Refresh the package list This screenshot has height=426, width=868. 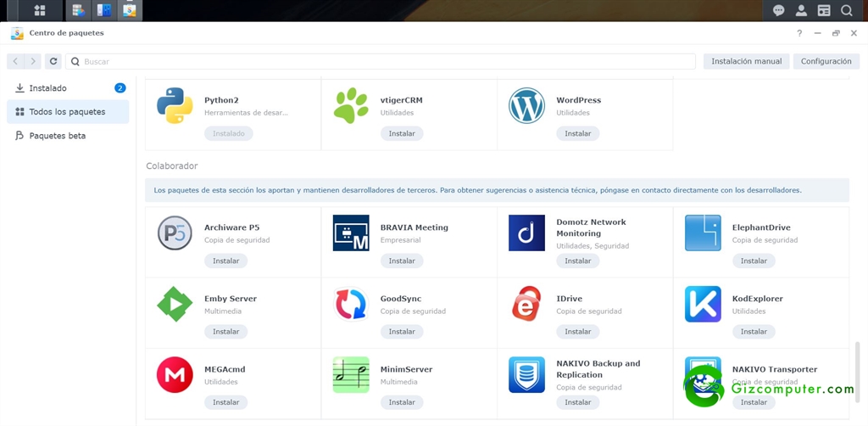click(x=53, y=61)
